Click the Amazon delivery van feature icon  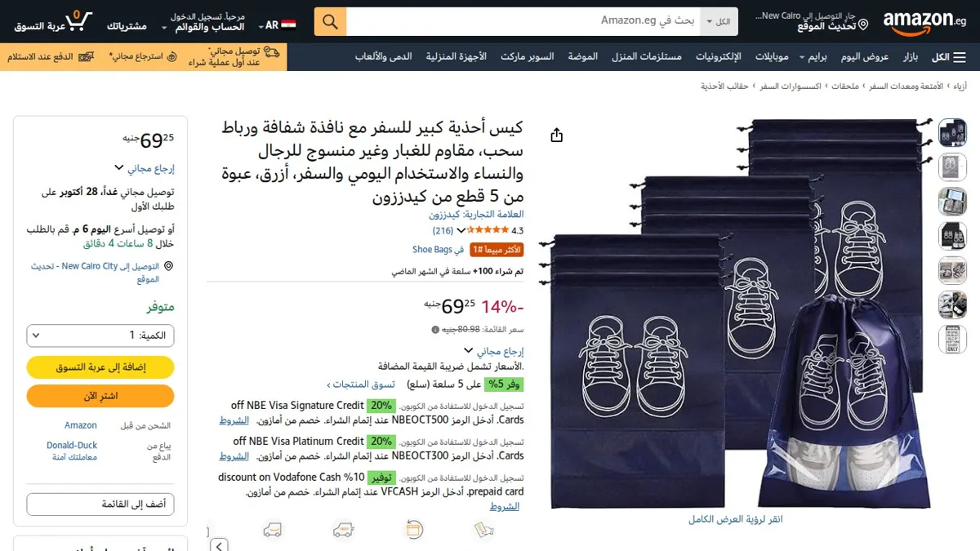pyautogui.click(x=273, y=530)
